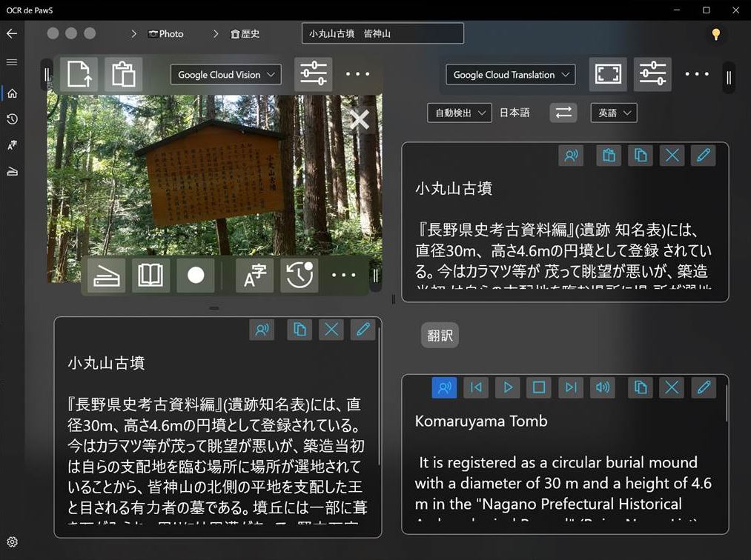Click the OCR text panel scrollbar
Image resolution: width=751 pixels, height=560 pixels.
coord(379,400)
